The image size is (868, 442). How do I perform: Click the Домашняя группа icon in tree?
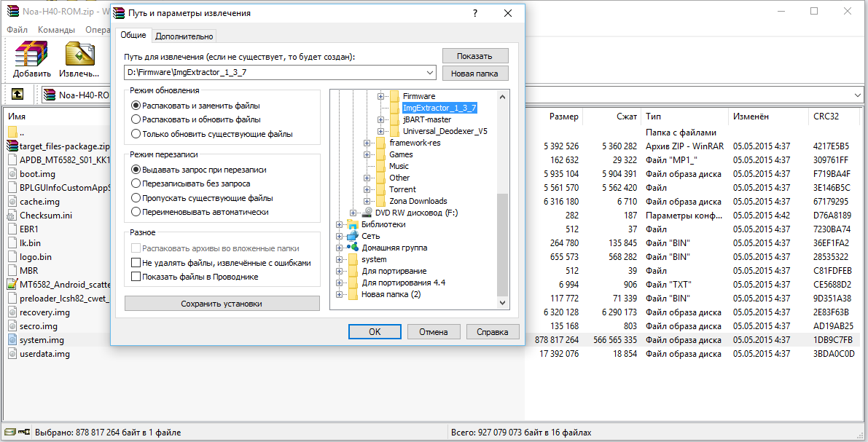click(x=353, y=248)
